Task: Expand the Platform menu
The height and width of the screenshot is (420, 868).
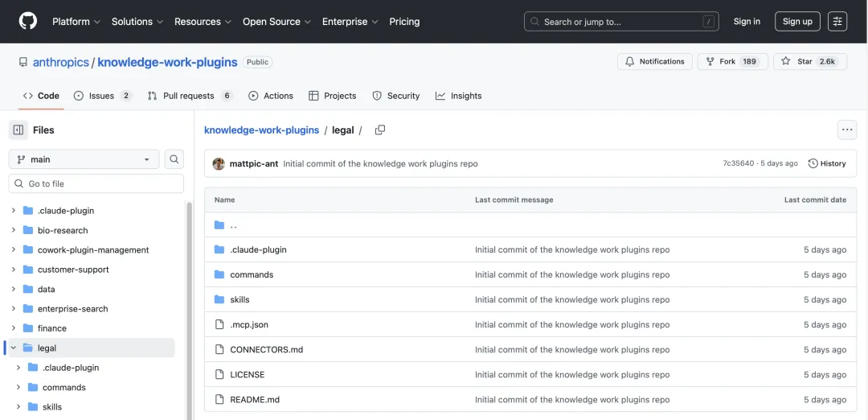Action: click(76, 22)
